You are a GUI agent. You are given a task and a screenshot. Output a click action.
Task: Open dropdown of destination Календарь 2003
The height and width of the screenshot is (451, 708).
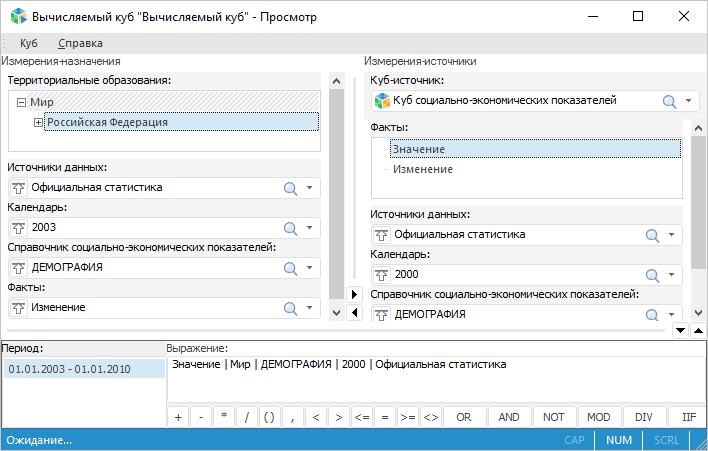tap(310, 227)
